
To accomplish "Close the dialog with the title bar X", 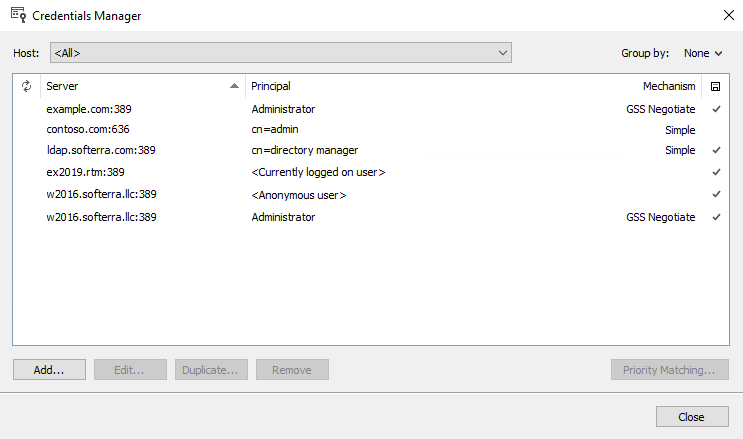I will 726,15.
